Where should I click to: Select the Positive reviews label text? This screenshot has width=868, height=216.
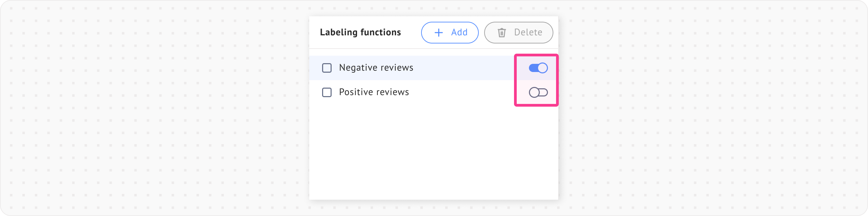374,92
